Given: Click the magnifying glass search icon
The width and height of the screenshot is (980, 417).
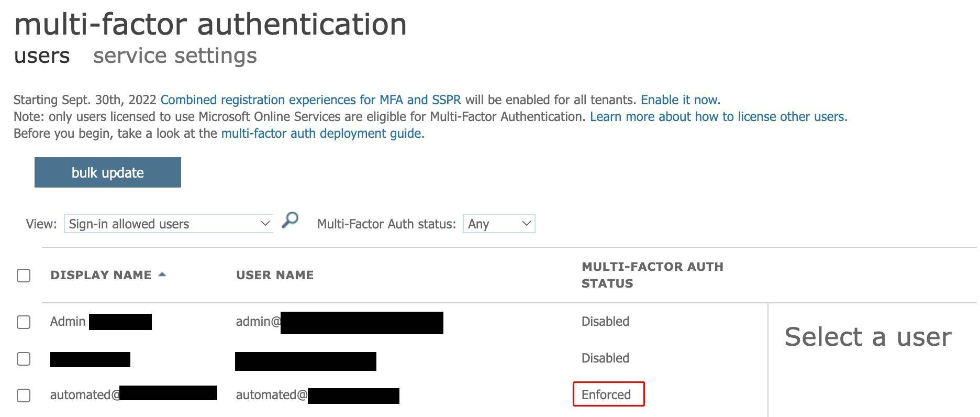Looking at the screenshot, I should point(290,220).
